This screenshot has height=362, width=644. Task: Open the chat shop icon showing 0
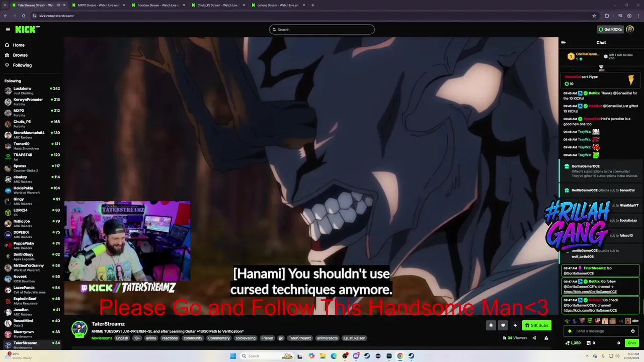(591, 343)
